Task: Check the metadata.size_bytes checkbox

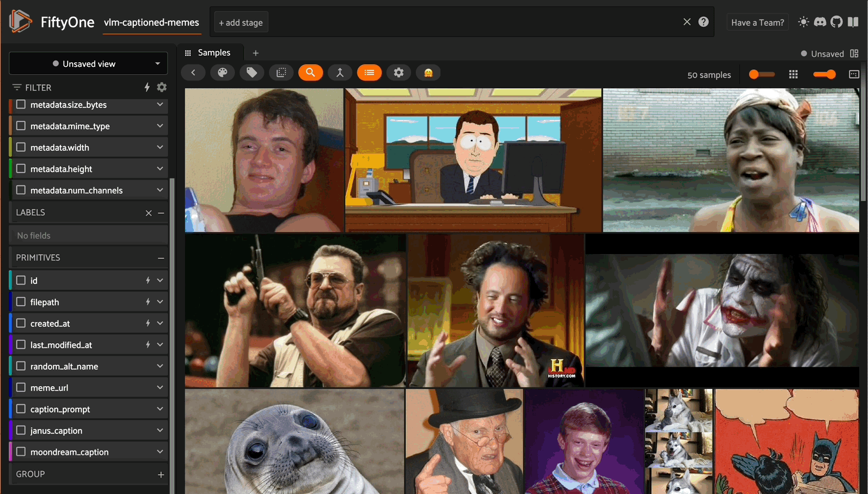Action: pyautogui.click(x=21, y=104)
